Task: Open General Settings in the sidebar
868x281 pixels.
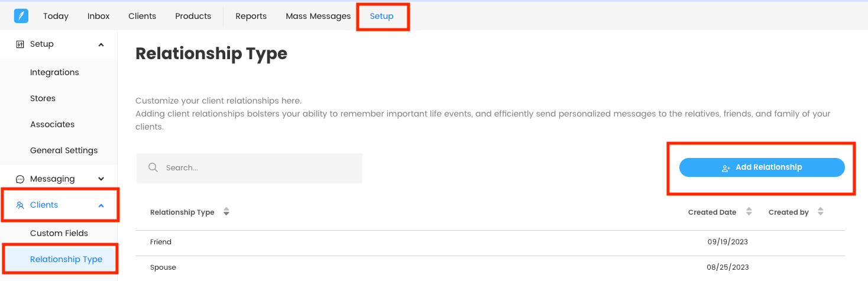Action: [x=64, y=150]
